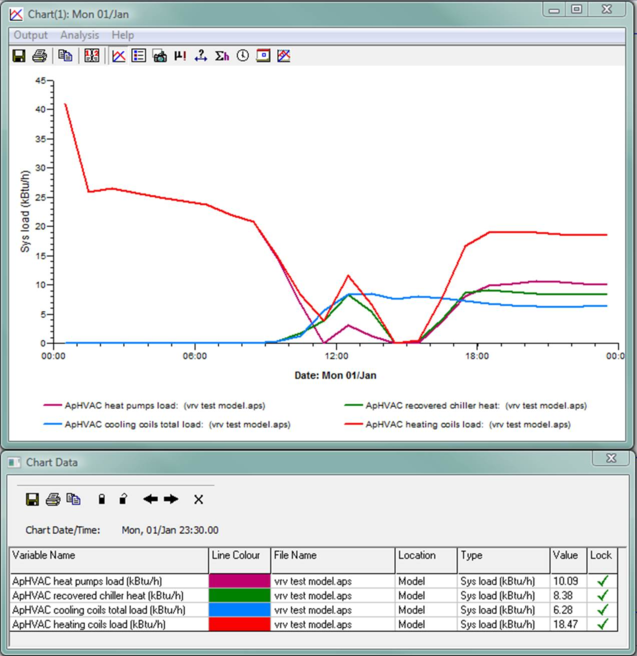This screenshot has width=637, height=656.
Task: Open the Output menu
Action: (x=30, y=35)
